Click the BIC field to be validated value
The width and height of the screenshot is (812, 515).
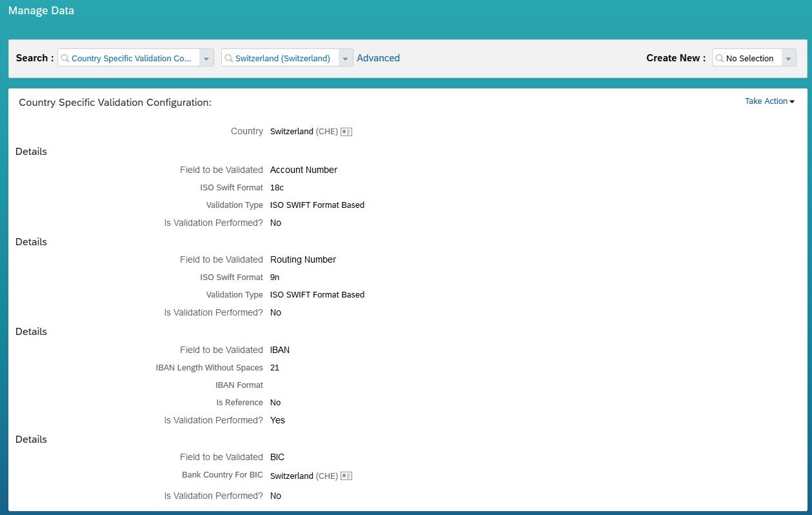(277, 457)
